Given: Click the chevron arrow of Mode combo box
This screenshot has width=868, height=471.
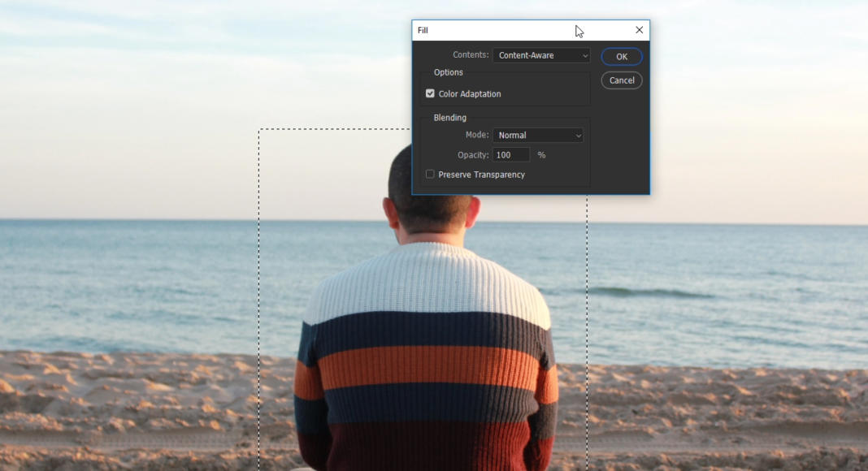Looking at the screenshot, I should pos(578,136).
